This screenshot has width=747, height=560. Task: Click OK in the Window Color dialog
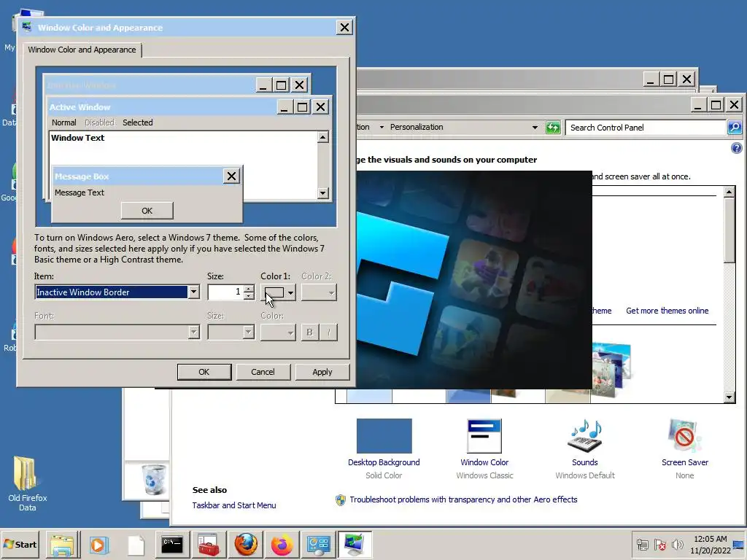[204, 372]
